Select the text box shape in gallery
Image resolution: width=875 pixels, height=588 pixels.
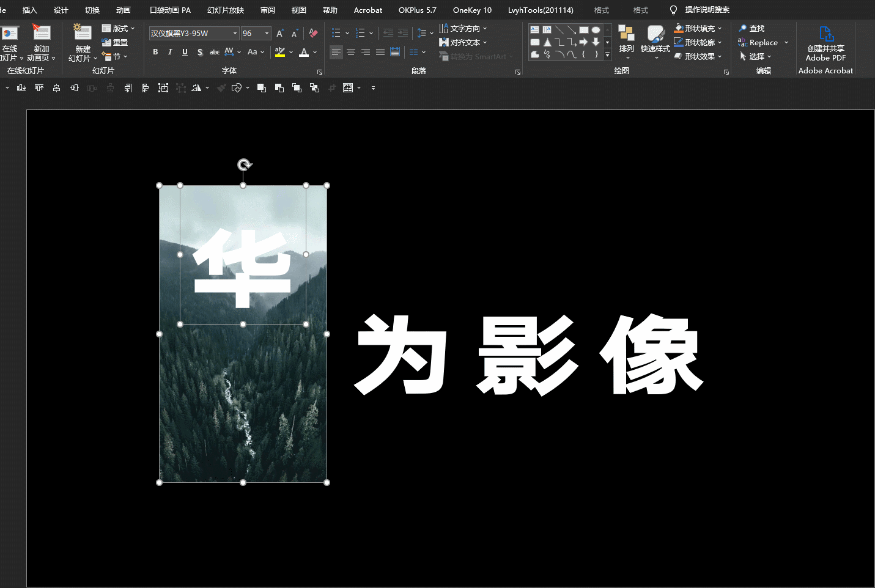coord(534,29)
